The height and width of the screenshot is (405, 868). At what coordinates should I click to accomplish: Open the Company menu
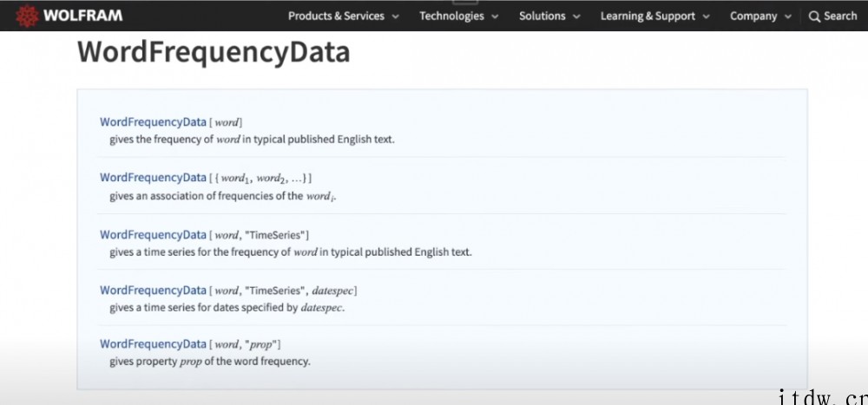click(x=753, y=16)
